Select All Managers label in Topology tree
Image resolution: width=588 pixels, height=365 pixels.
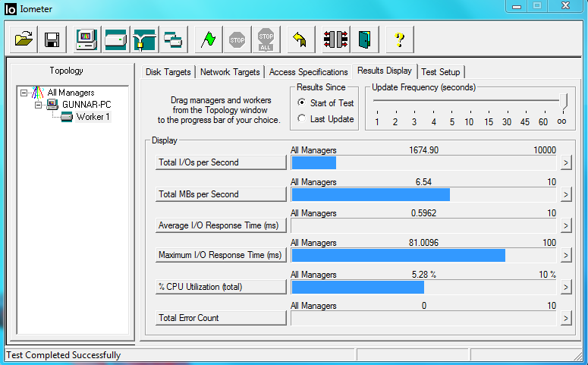[71, 93]
